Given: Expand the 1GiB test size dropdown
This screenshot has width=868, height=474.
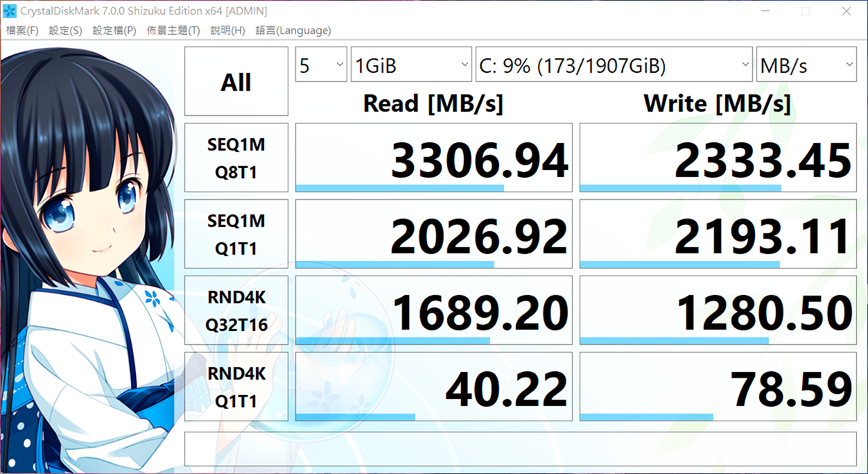Looking at the screenshot, I should click(x=411, y=65).
